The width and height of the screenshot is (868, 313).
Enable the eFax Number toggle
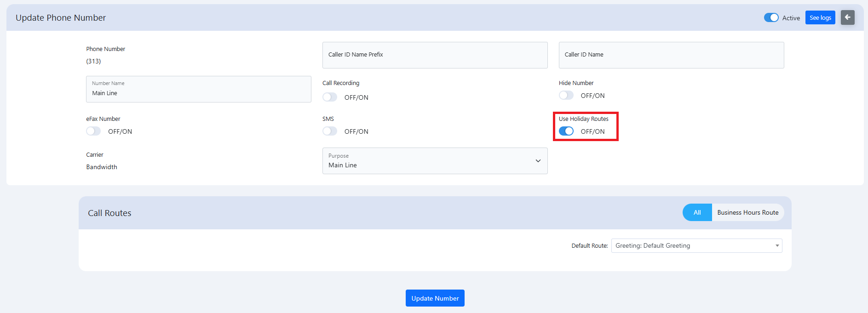(93, 131)
